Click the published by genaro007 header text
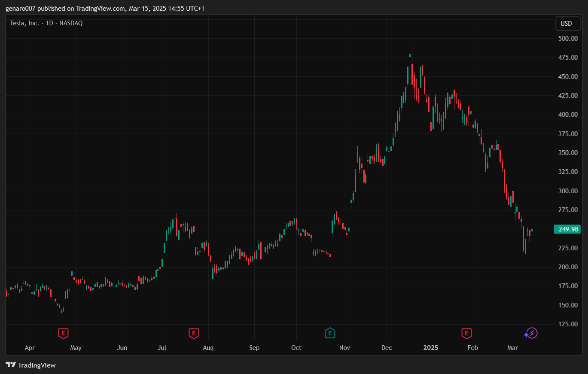 [105, 9]
